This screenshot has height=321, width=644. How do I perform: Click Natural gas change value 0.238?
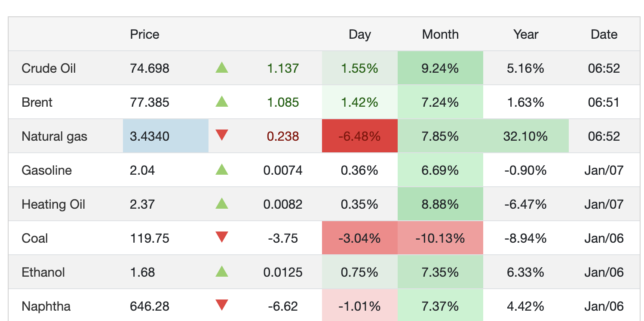pos(283,136)
